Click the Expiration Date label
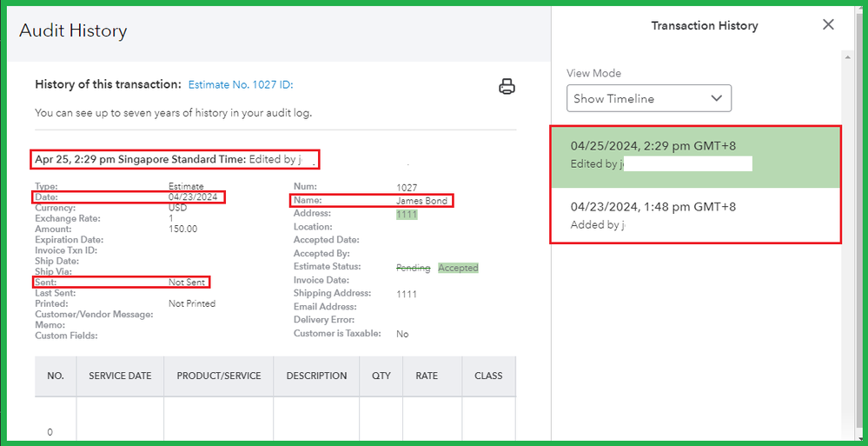The height and width of the screenshot is (446, 868). tap(70, 240)
